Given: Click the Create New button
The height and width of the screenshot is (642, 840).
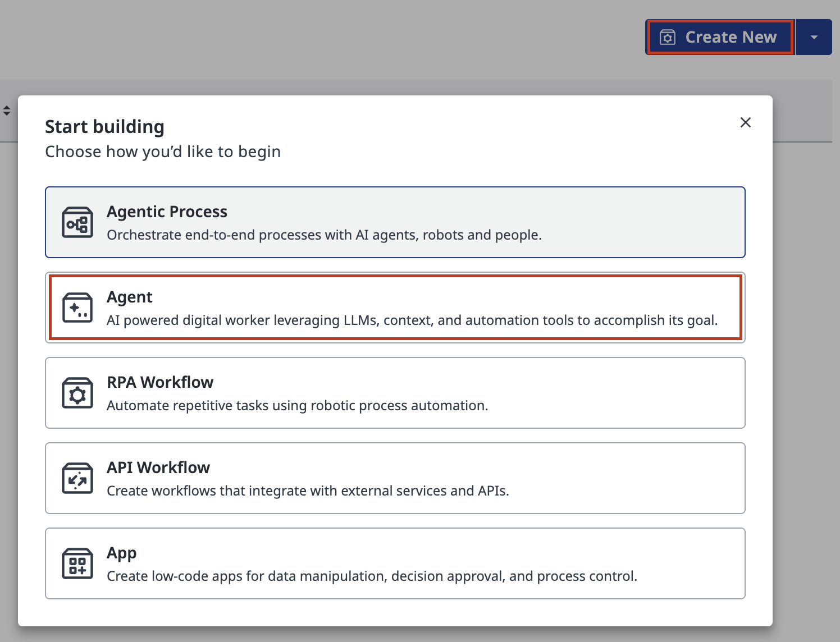Looking at the screenshot, I should pyautogui.click(x=720, y=37).
